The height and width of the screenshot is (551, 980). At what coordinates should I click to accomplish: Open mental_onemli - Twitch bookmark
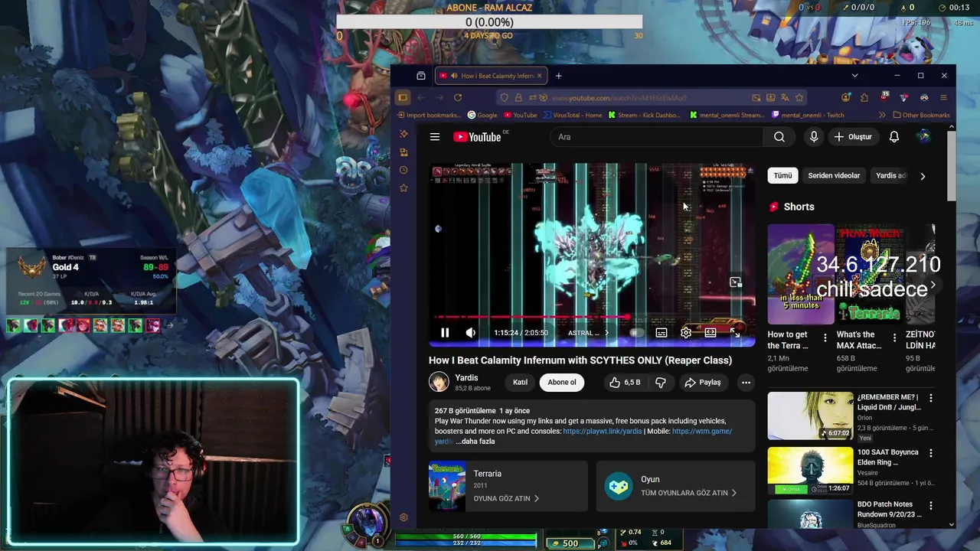[x=808, y=116]
